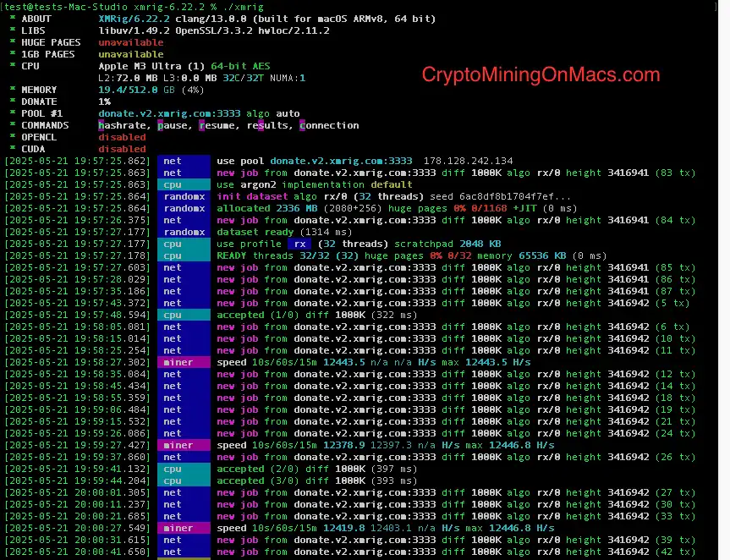Click the (322 ms) latency value

394,316
